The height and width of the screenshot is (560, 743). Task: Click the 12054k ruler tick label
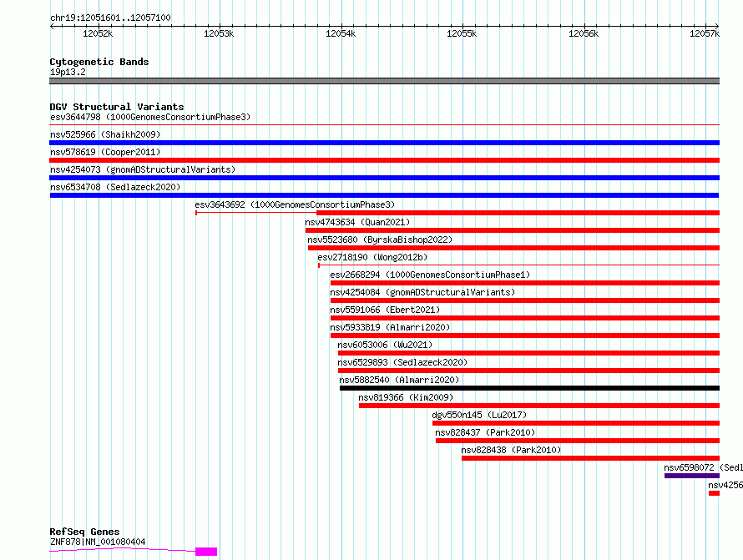(341, 33)
